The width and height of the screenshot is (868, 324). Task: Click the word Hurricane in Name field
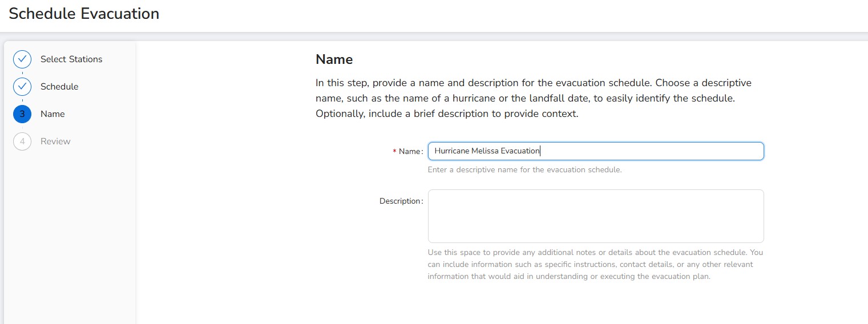[x=451, y=151]
